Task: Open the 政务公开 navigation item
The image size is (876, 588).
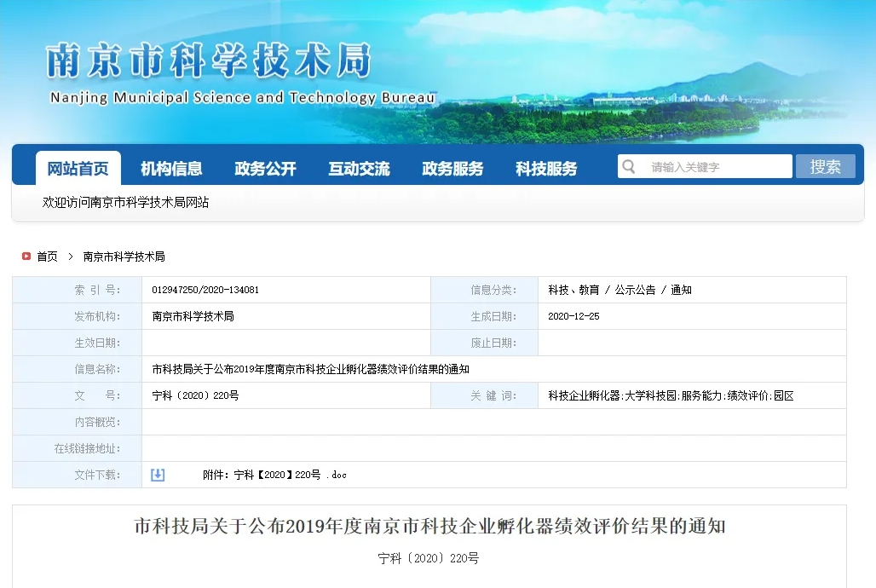Action: [265, 169]
